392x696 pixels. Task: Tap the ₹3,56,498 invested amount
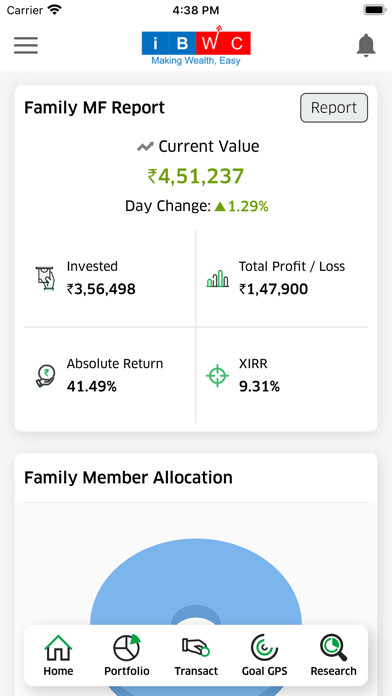coord(101,289)
